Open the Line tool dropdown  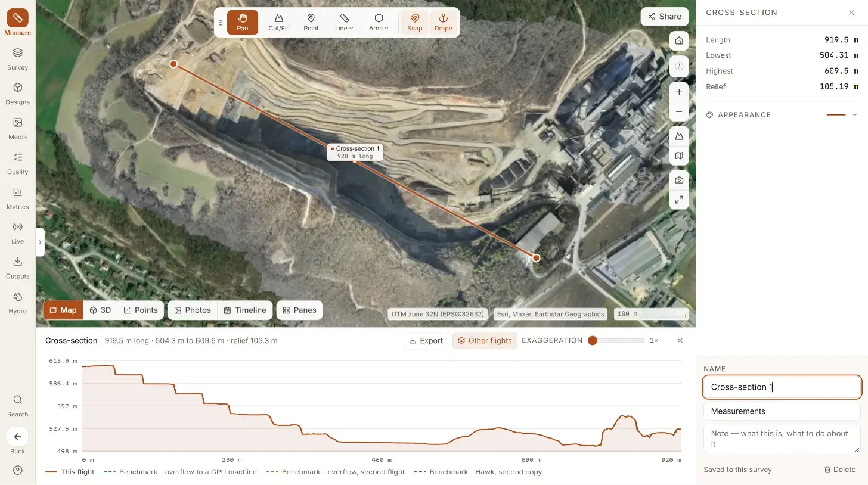point(344,23)
